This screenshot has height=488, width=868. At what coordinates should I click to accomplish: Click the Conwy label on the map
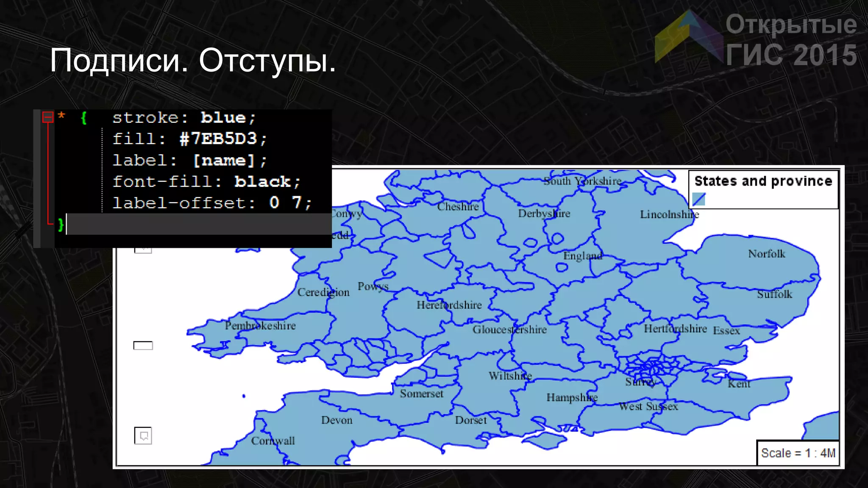click(x=347, y=213)
